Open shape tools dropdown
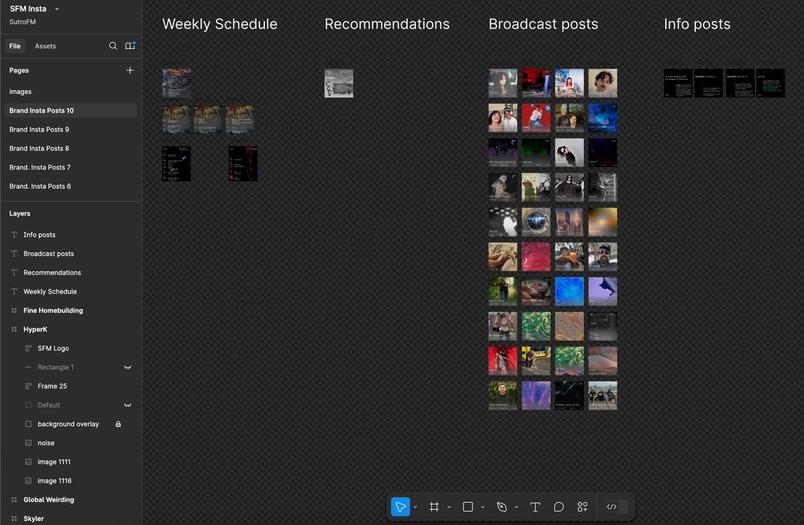Screen dimensions: 804x525 [x=483, y=507]
